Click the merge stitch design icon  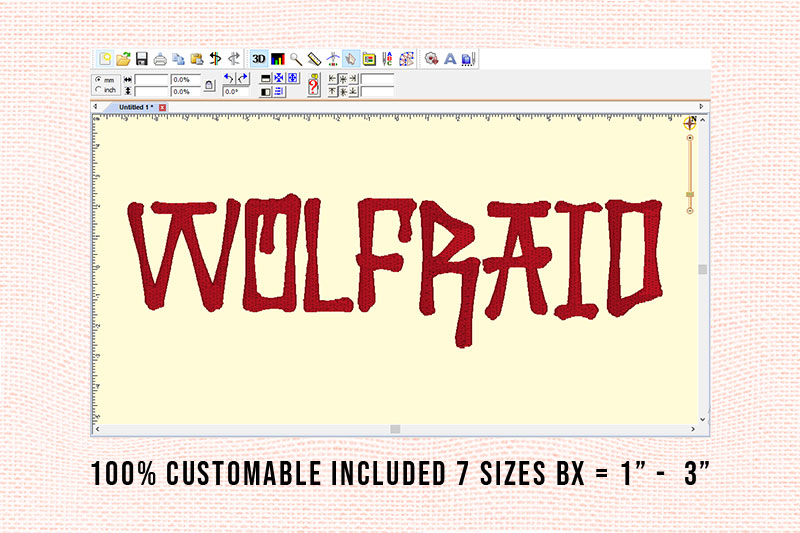(432, 59)
